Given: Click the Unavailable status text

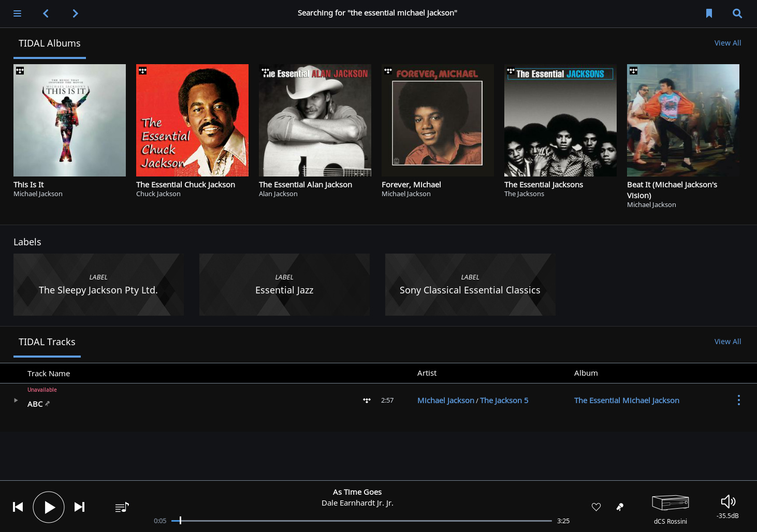Looking at the screenshot, I should [42, 390].
